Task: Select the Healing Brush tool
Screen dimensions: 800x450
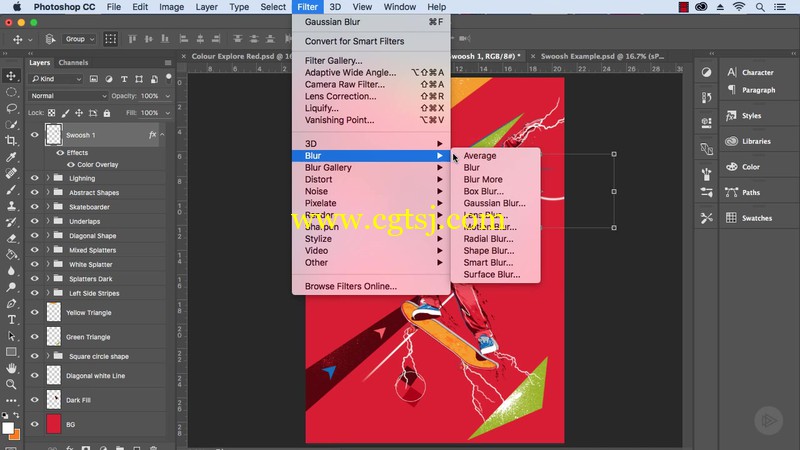Action: point(11,173)
